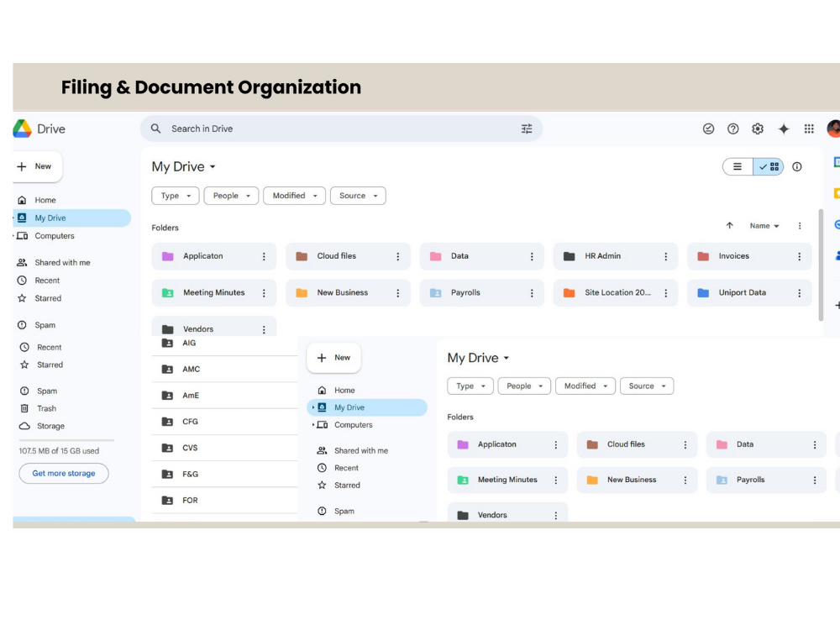Expand the My Drive title dropdown
Image resolution: width=840 pixels, height=630 pixels.
click(x=183, y=166)
